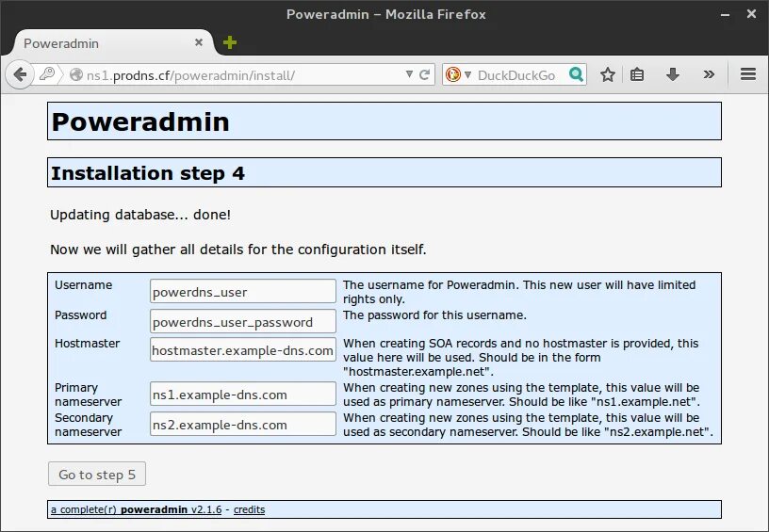Open the 'a complete(r) poweradmin v2.1.6' link
Image resolution: width=769 pixels, height=532 pixels.
click(x=137, y=509)
